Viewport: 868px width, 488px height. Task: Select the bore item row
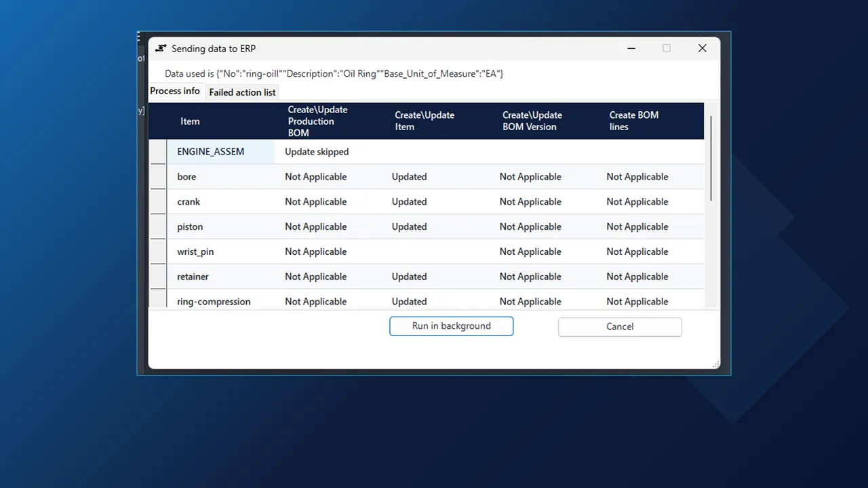435,177
